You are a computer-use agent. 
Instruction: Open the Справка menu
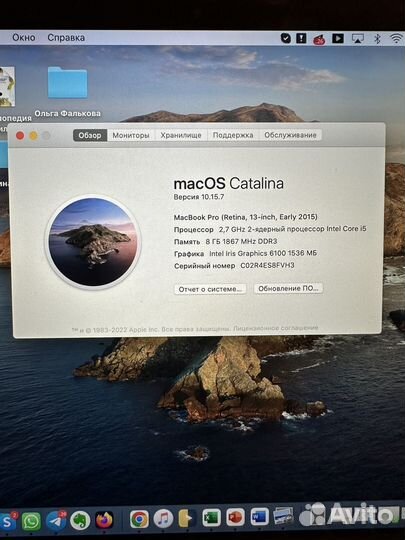point(66,38)
